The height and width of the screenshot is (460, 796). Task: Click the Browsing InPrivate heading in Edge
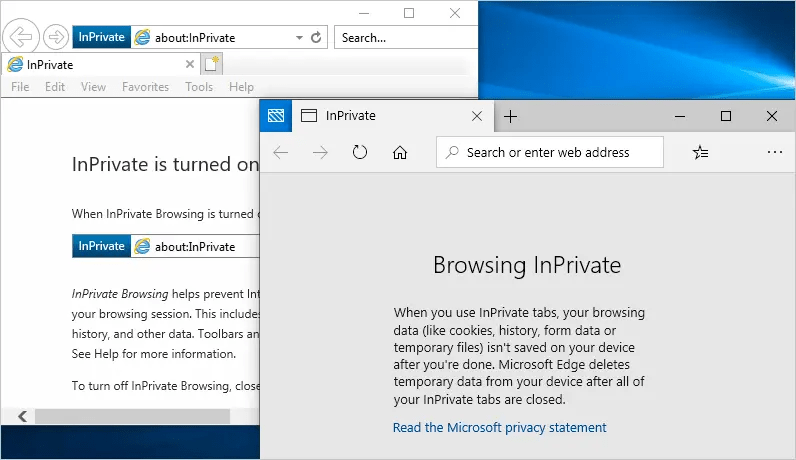(x=527, y=265)
